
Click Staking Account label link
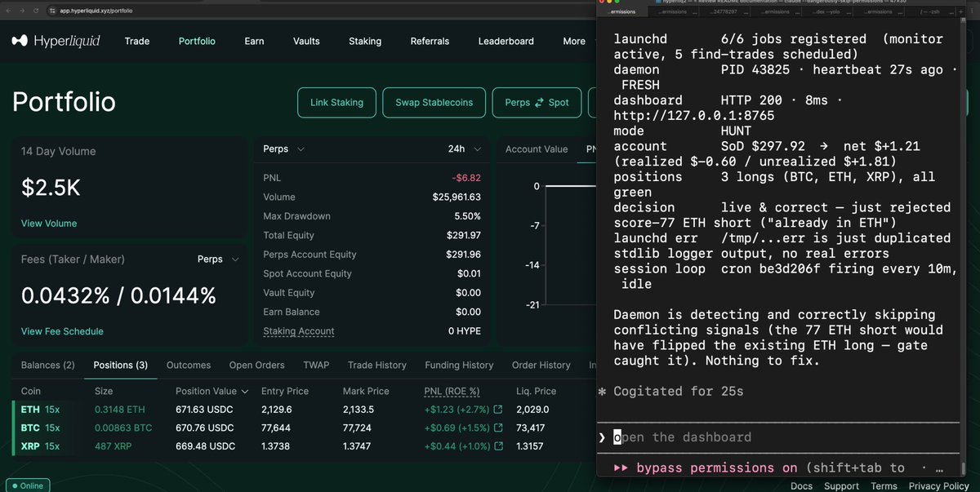click(299, 331)
